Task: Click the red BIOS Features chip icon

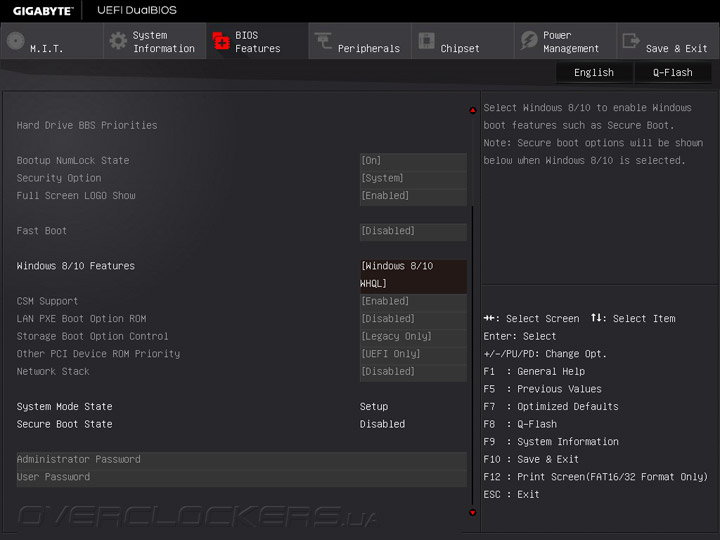Action: [221, 41]
